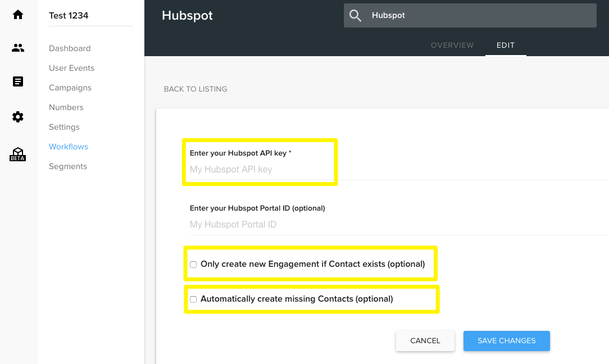
Task: Open Dashboard in the side menu
Action: [x=70, y=48]
